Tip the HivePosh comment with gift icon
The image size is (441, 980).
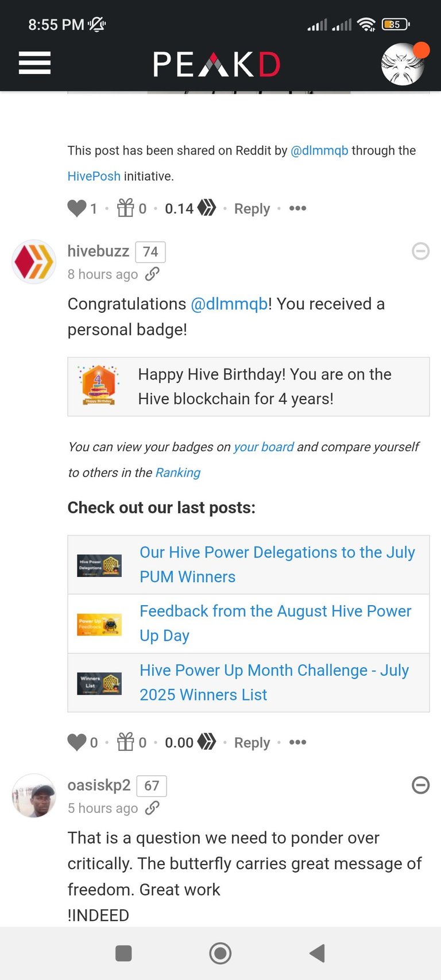point(125,208)
